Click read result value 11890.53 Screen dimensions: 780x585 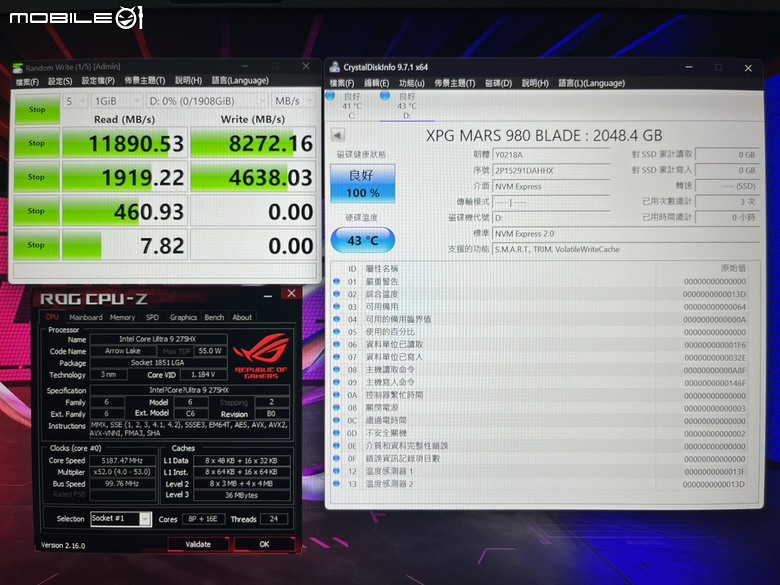click(x=125, y=143)
